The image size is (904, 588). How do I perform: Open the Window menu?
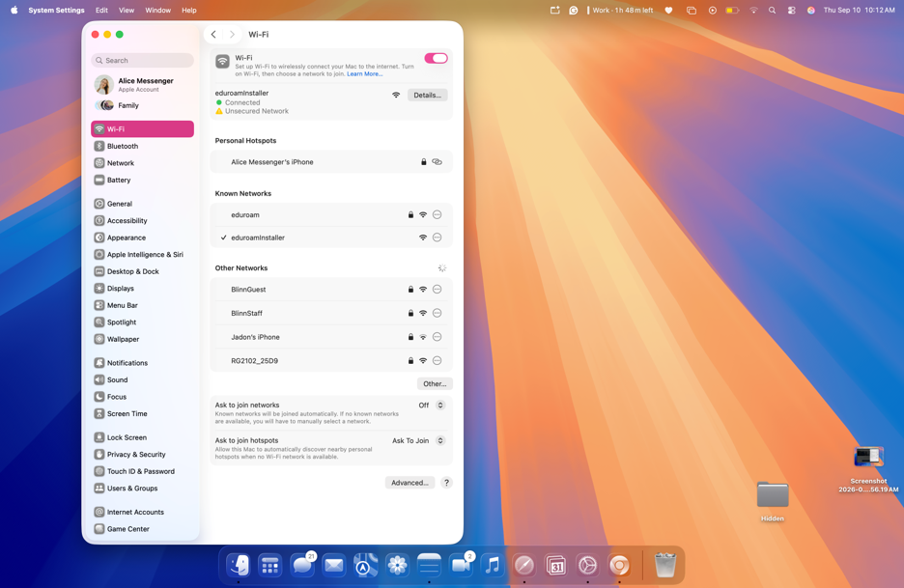pyautogui.click(x=157, y=10)
